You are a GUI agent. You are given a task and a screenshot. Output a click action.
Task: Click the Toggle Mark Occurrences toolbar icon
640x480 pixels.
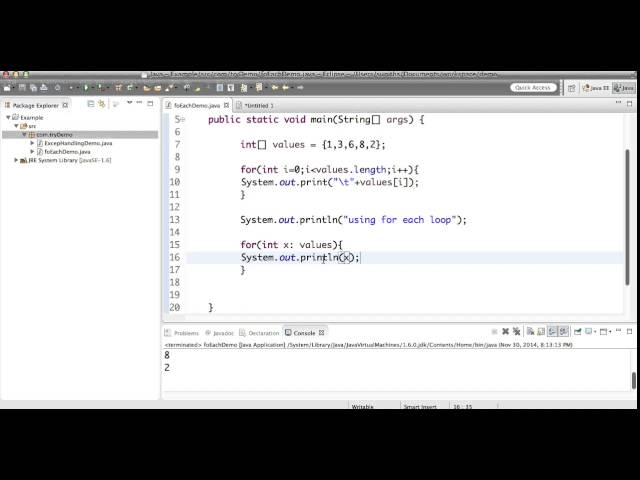coord(198,88)
